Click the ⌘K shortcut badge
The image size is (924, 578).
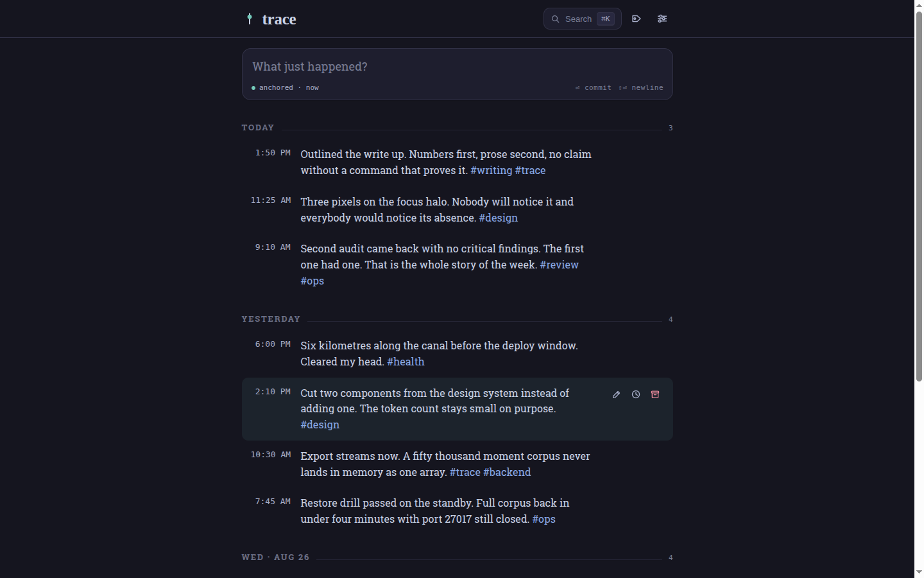(x=606, y=19)
